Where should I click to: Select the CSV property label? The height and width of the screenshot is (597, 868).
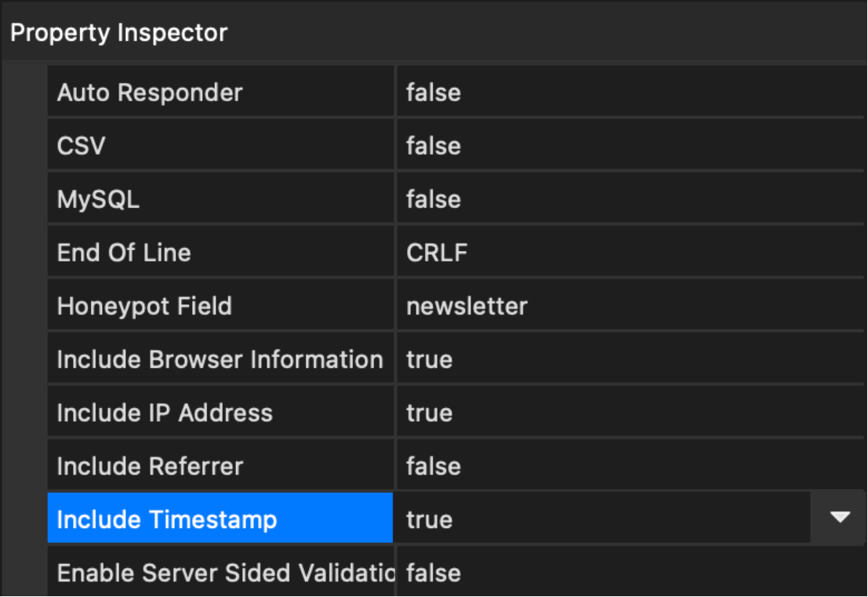coord(82,146)
